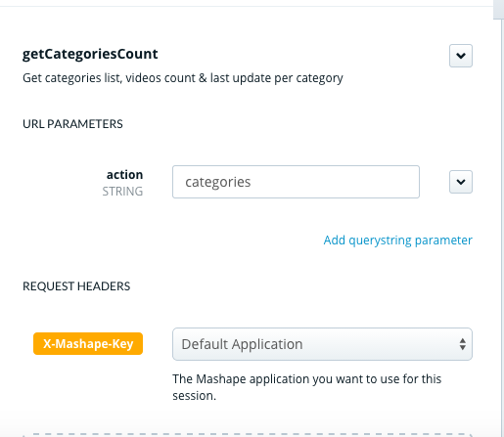Screen dimensions: 504x437
Task: Click the Add querystring parameter link
Action: [x=397, y=240]
